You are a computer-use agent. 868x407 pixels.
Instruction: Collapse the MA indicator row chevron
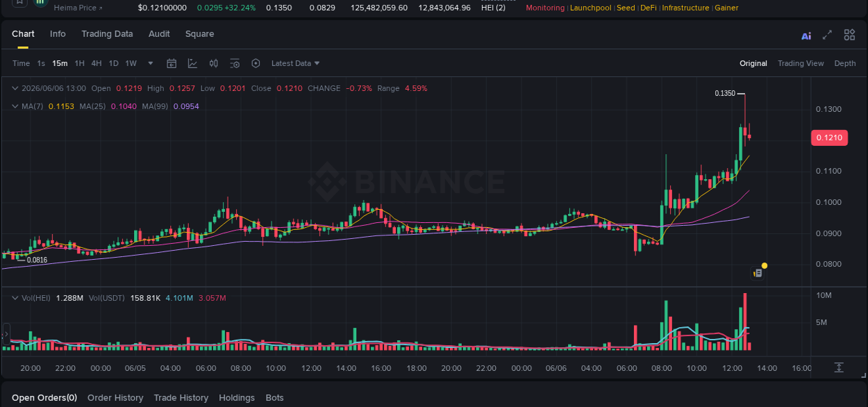[x=16, y=106]
